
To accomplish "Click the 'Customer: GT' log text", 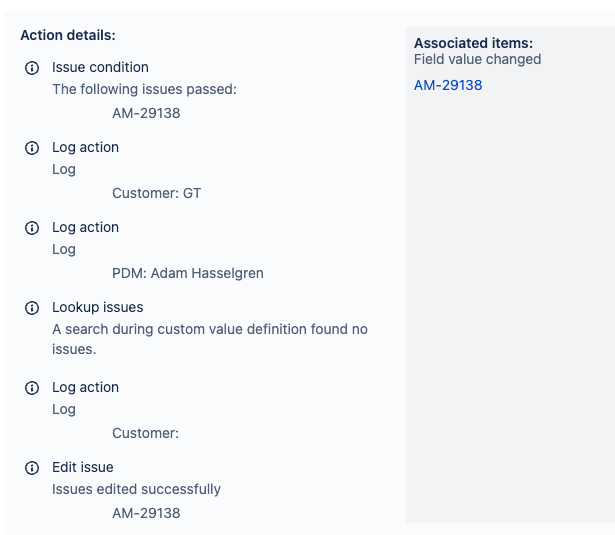I will 156,193.
